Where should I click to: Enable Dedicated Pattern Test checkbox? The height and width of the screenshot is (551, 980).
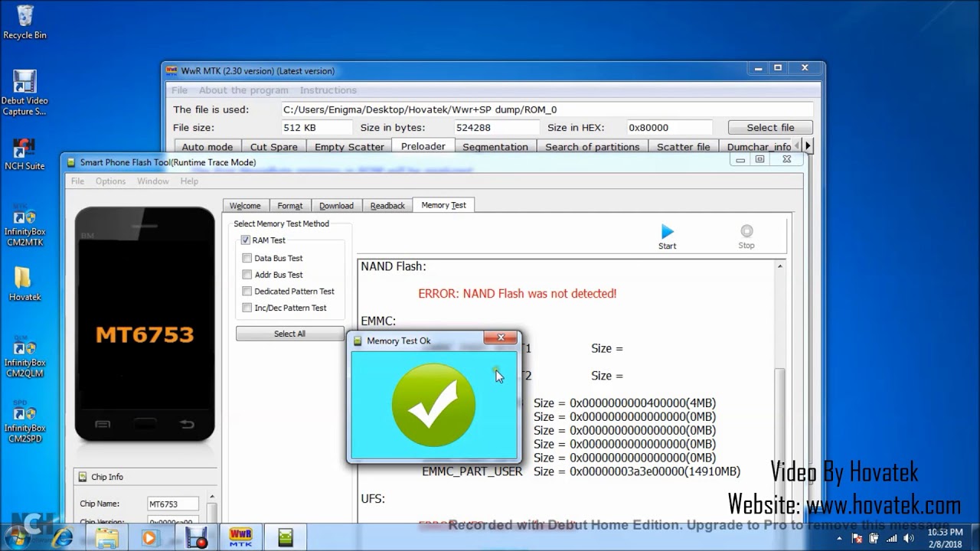[x=247, y=292]
